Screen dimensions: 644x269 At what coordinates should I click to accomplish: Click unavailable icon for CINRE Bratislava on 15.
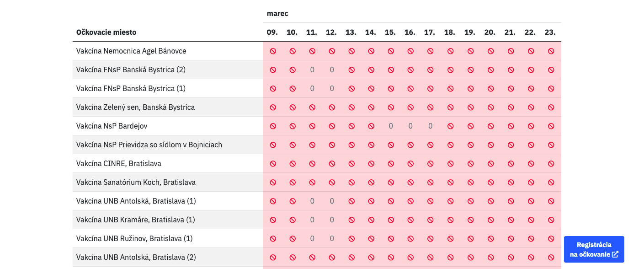click(x=391, y=164)
